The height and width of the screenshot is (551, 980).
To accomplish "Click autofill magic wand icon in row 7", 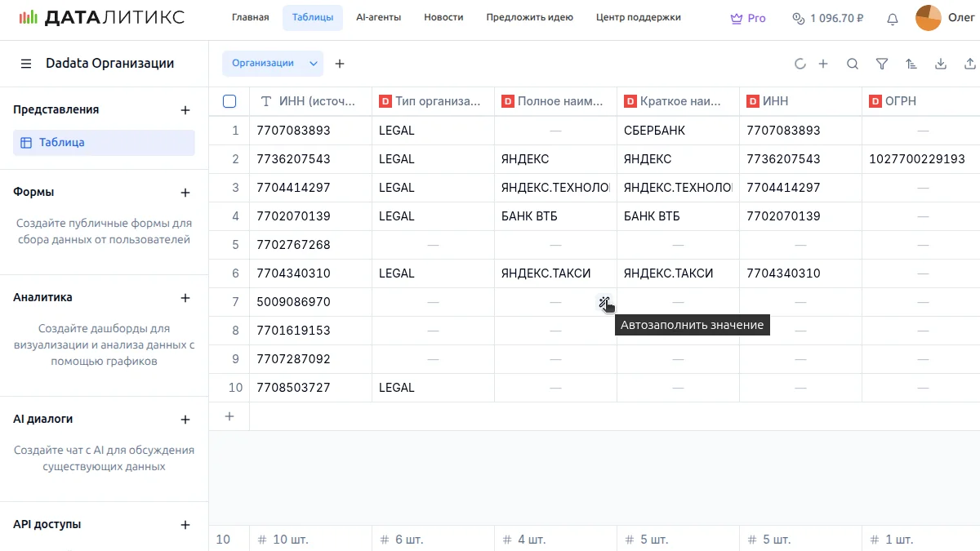I will pos(604,303).
